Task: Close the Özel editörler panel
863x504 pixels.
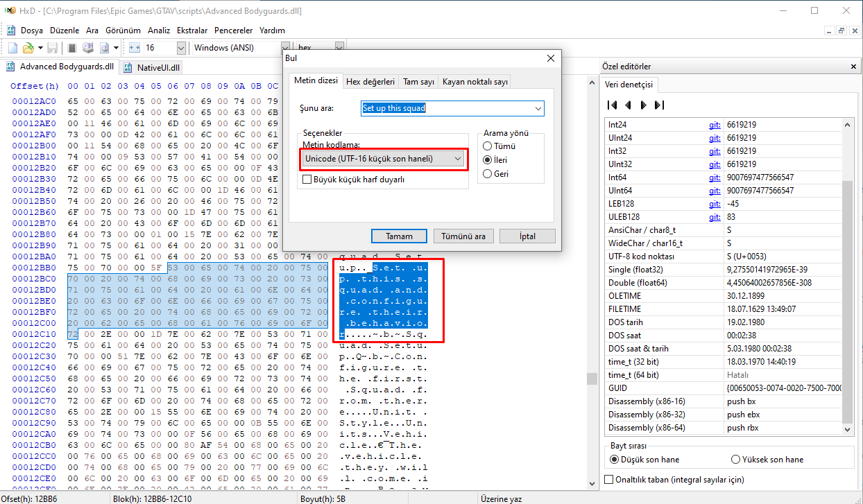Action: point(854,67)
